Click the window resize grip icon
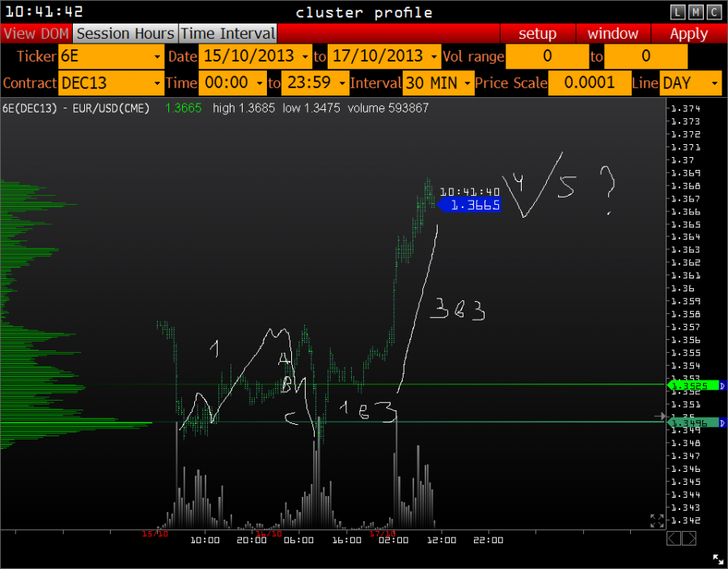 point(717,559)
